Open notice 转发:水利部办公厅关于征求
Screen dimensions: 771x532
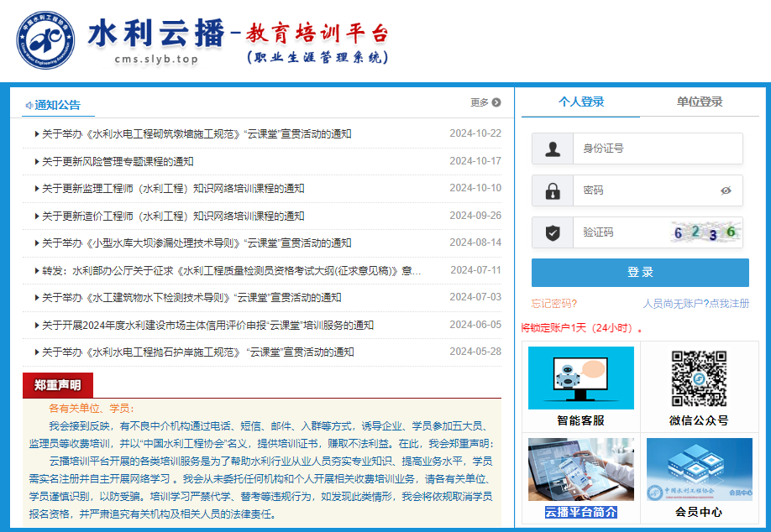coord(231,271)
